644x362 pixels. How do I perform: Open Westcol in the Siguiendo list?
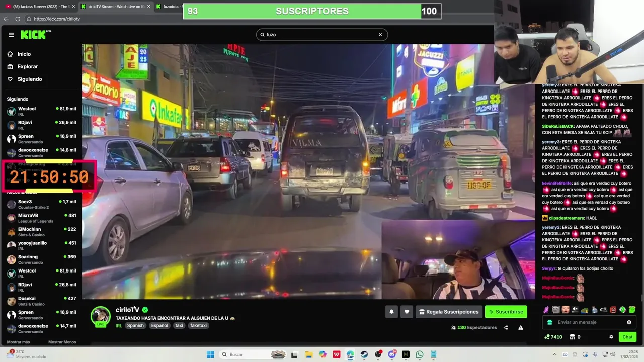[x=41, y=111]
